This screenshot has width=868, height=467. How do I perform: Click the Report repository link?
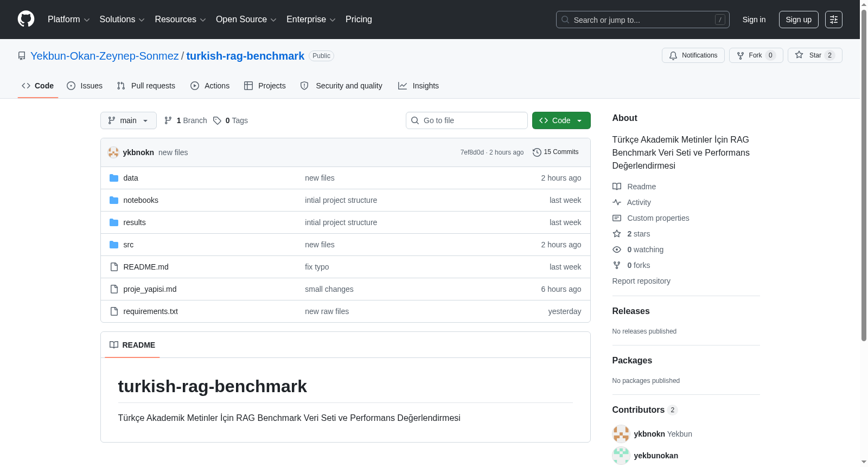pos(641,281)
